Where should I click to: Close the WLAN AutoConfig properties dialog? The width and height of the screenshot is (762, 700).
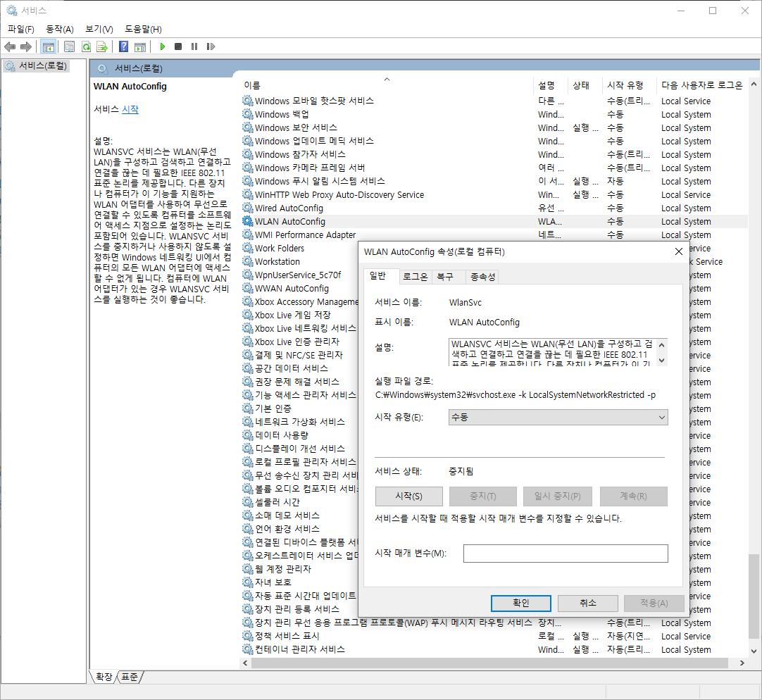point(678,251)
